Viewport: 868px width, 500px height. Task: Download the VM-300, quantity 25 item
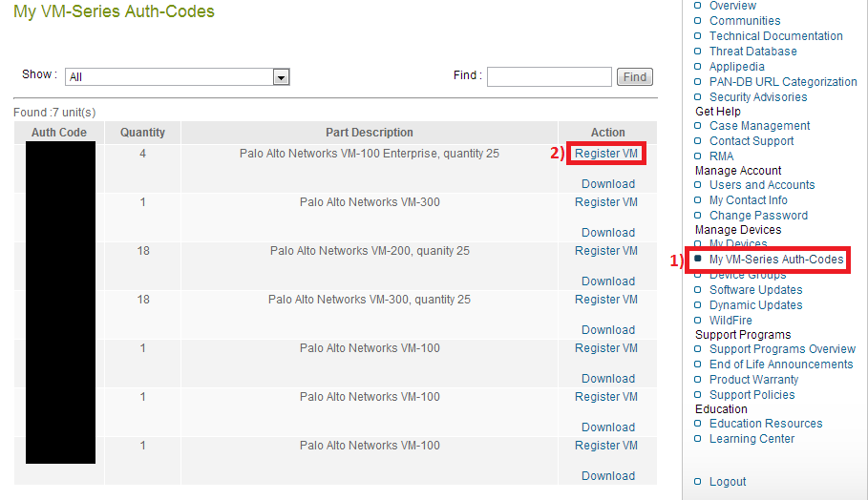(x=608, y=329)
